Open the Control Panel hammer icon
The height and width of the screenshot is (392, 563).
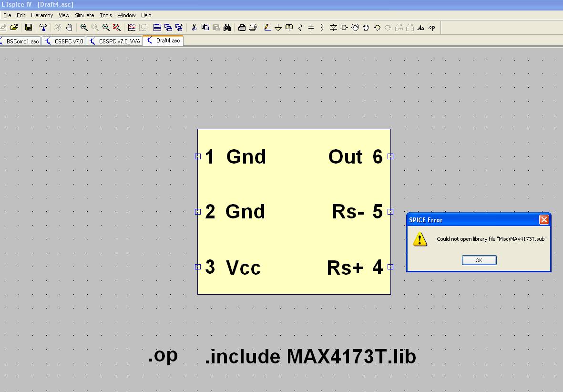[43, 27]
